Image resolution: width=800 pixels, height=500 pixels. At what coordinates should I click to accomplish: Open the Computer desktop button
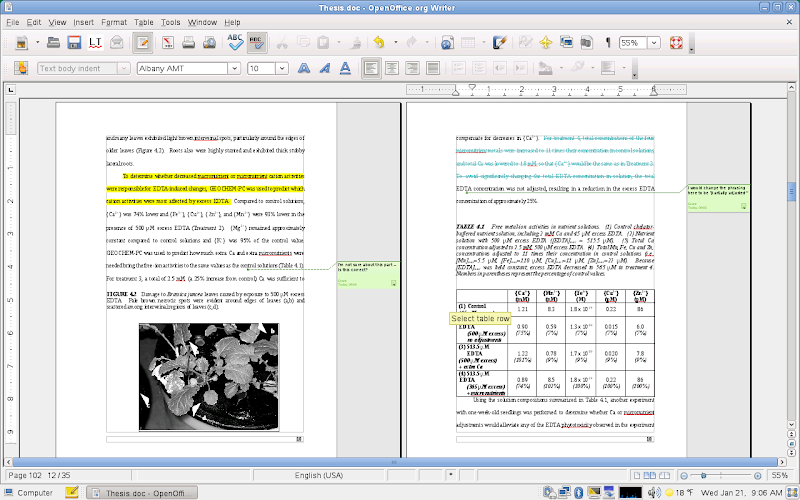click(29, 493)
